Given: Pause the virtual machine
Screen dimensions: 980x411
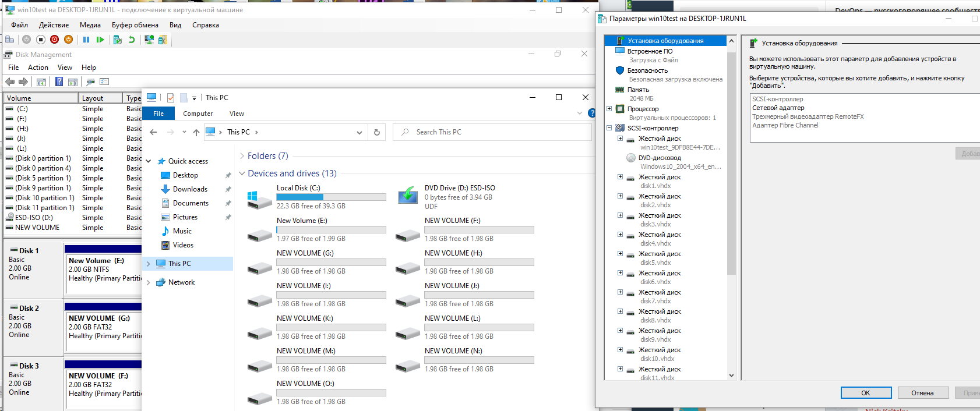Looking at the screenshot, I should pyautogui.click(x=86, y=40).
